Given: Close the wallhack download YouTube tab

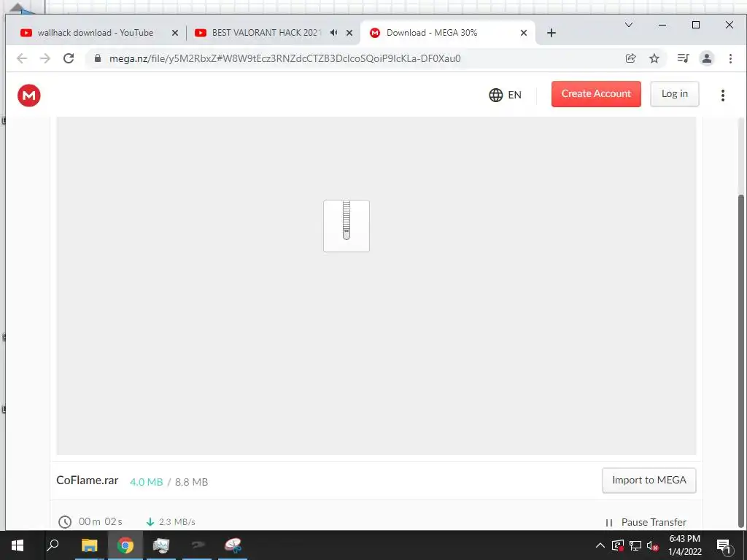Looking at the screenshot, I should (175, 33).
